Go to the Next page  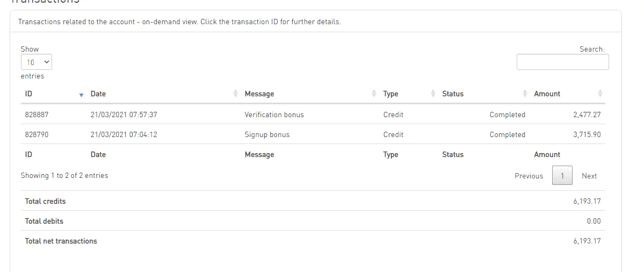click(x=589, y=176)
